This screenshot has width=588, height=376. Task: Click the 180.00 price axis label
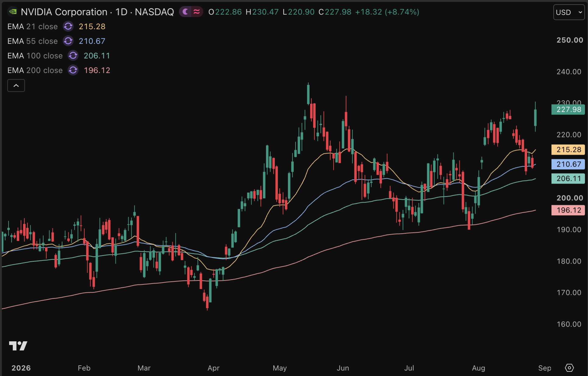[569, 261]
